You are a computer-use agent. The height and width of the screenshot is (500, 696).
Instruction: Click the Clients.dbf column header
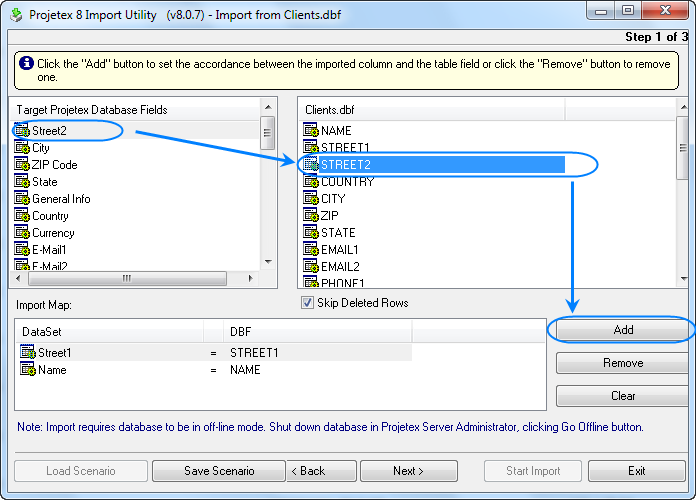pyautogui.click(x=431, y=110)
